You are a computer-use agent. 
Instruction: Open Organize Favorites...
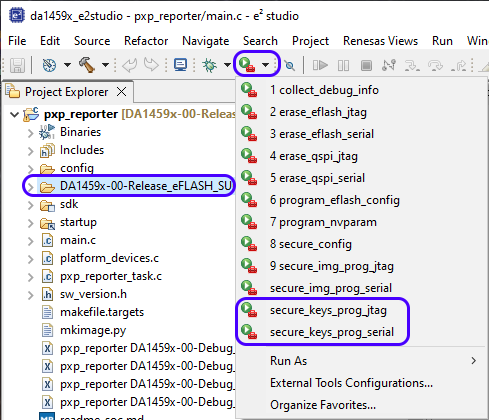tap(362, 405)
